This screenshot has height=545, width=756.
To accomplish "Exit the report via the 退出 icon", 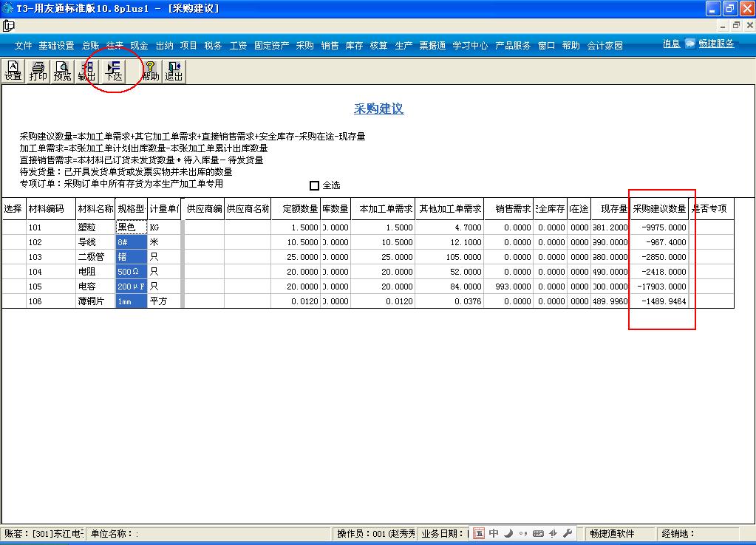I will (x=173, y=71).
